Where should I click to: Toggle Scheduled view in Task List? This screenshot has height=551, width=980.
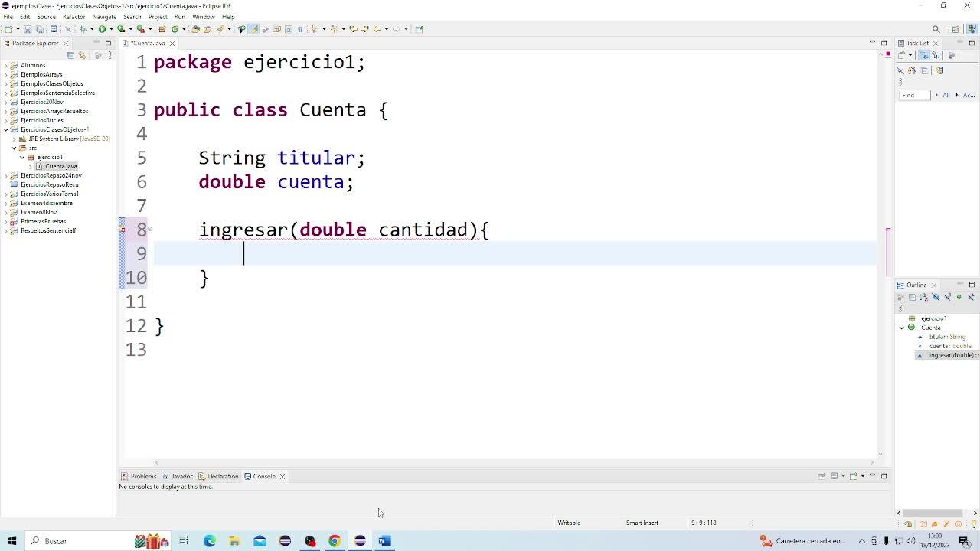tap(936, 55)
